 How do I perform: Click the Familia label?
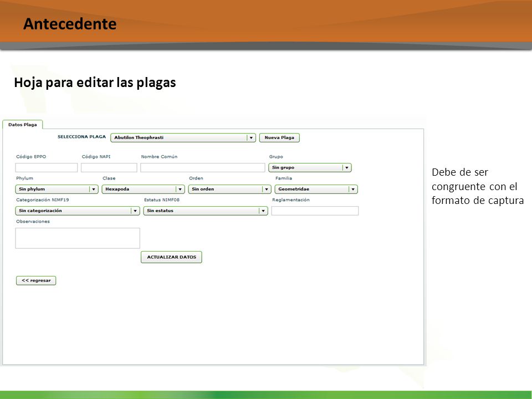pyautogui.click(x=284, y=178)
